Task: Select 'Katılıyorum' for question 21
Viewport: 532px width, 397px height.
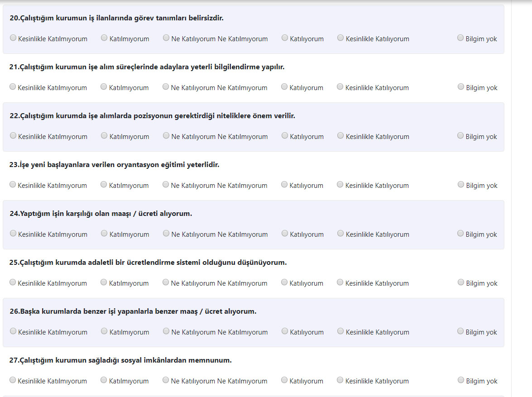Action: coord(284,87)
